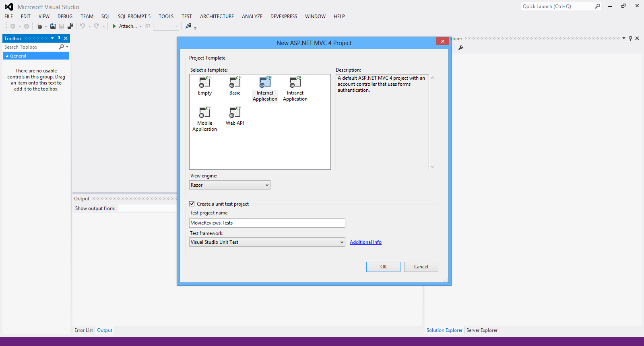Expand the Attach debug target dropdown arrow
This screenshot has width=644, height=346.
(x=140, y=26)
